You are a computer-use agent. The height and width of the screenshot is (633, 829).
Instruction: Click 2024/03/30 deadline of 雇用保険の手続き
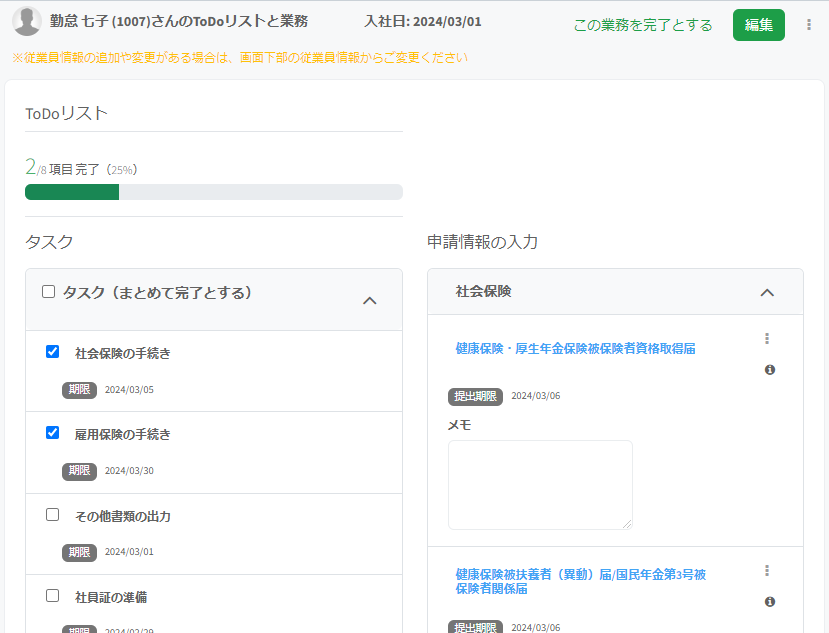(x=129, y=471)
